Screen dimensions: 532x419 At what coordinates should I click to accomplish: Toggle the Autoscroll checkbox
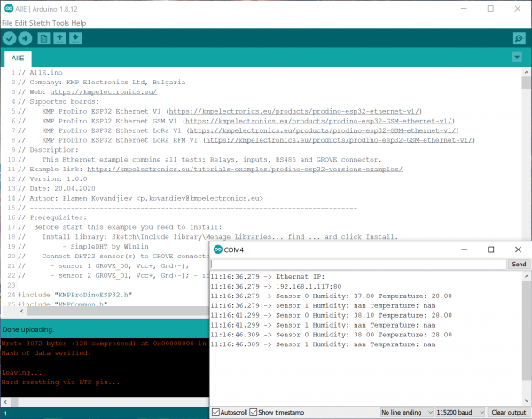click(x=216, y=412)
